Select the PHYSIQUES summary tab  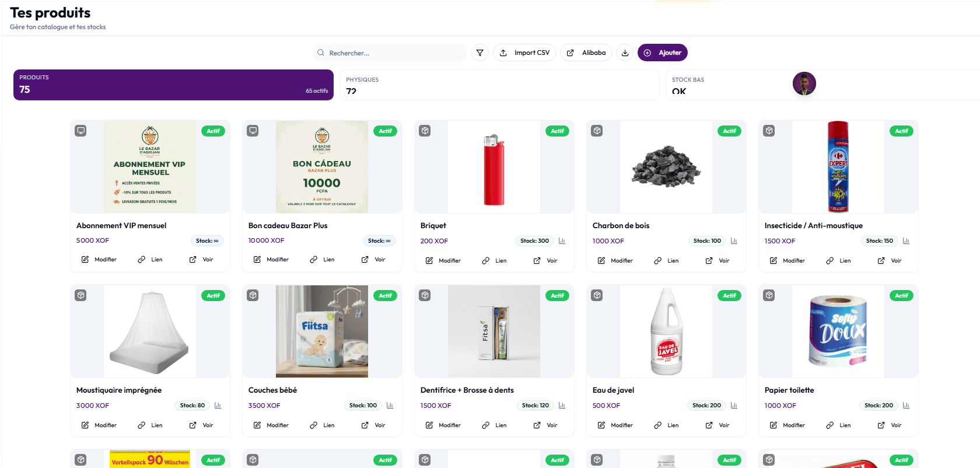pyautogui.click(x=499, y=85)
